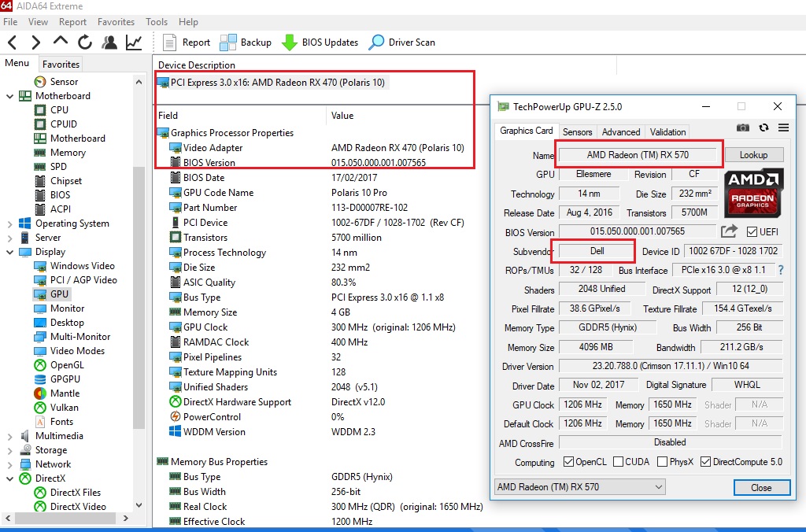Open the Report menu
The width and height of the screenshot is (806, 532).
72,21
